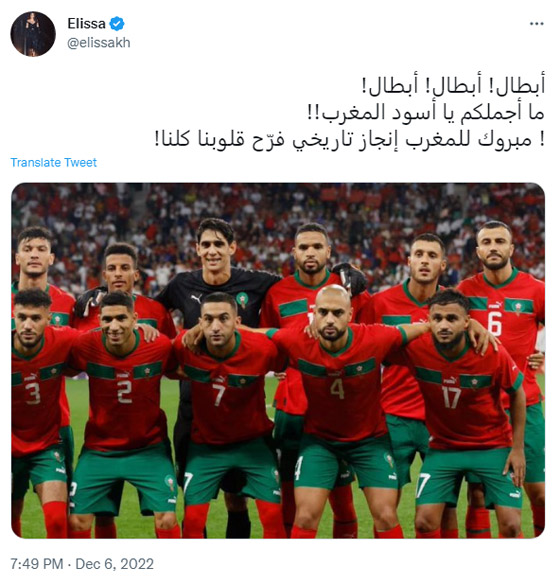560x585 pixels.
Task: Click the tweet line starting with مبروك للمغرب
Action: 350,139
